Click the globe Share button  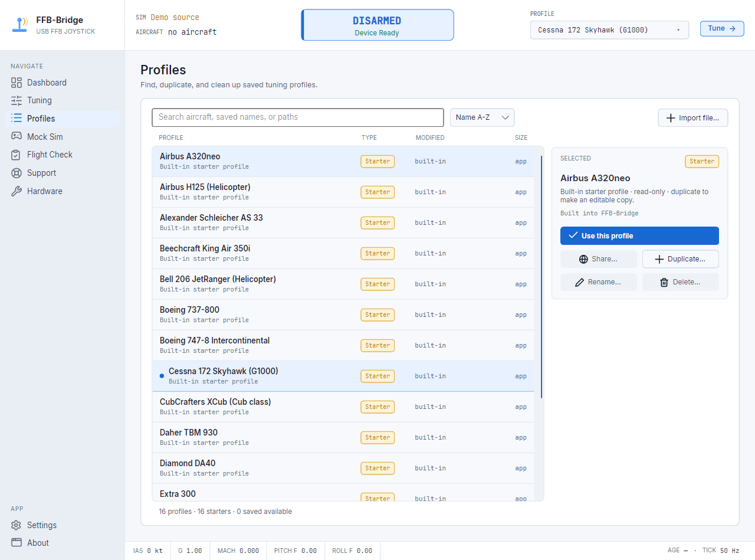(599, 259)
